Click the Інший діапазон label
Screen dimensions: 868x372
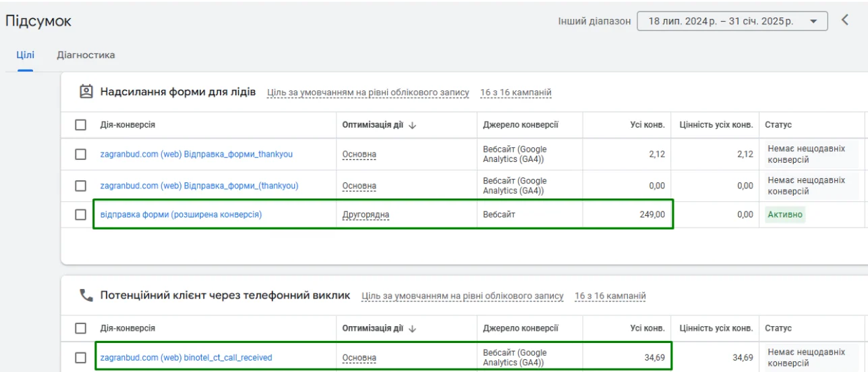point(594,21)
